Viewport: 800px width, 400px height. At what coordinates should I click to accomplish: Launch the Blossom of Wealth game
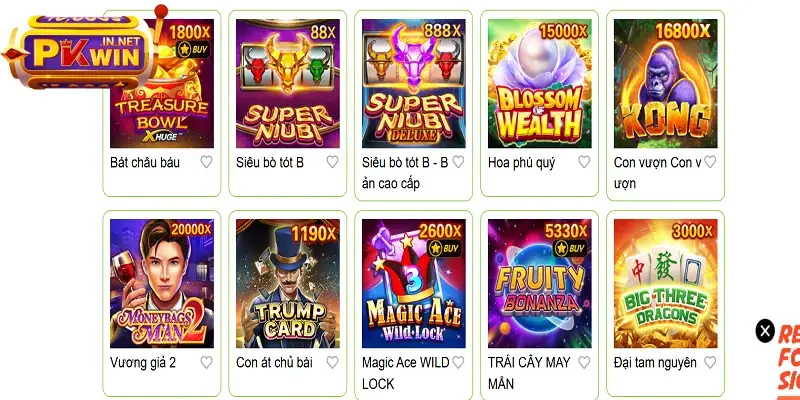pyautogui.click(x=539, y=84)
